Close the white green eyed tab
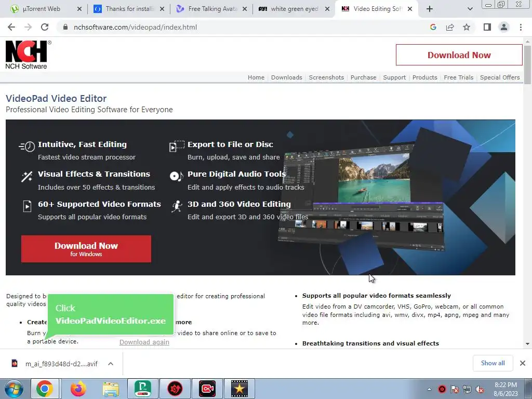This screenshot has height=399, width=532. pos(327,9)
